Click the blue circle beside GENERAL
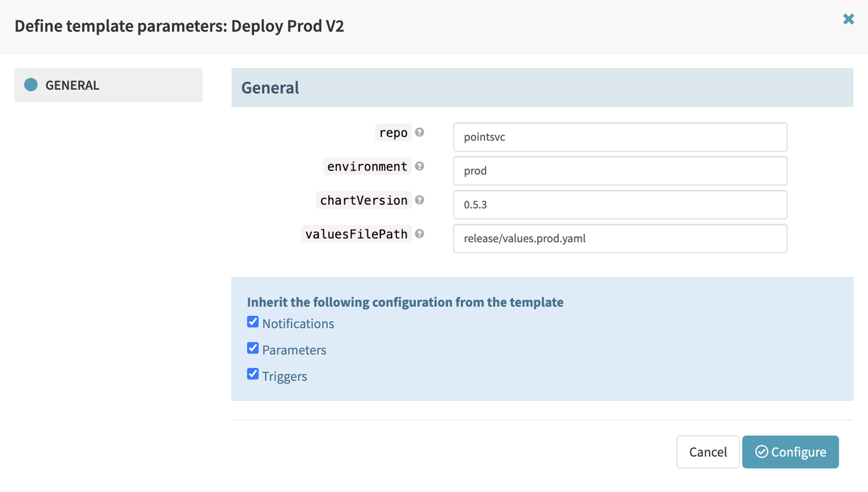 point(31,85)
